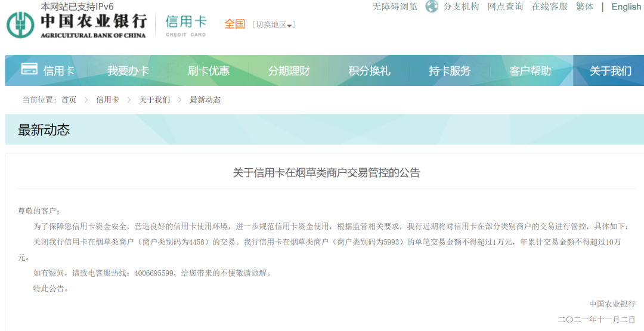This screenshot has height=331, width=644.
Task: Select the 关于我们 navigation tab
Action: click(611, 70)
